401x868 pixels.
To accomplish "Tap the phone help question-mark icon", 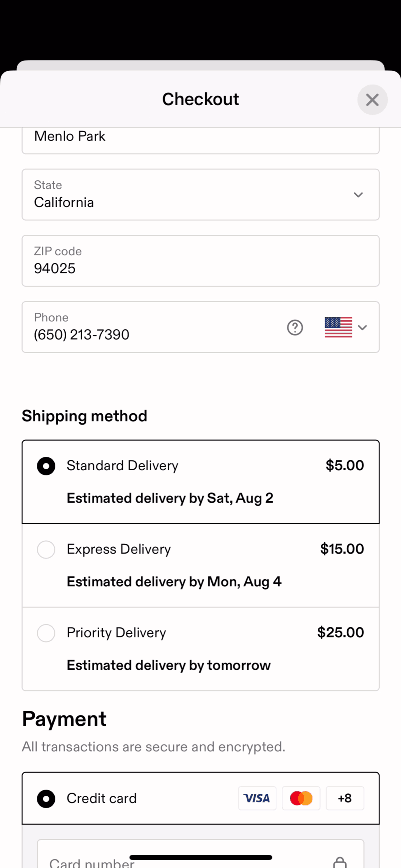I will (x=295, y=327).
